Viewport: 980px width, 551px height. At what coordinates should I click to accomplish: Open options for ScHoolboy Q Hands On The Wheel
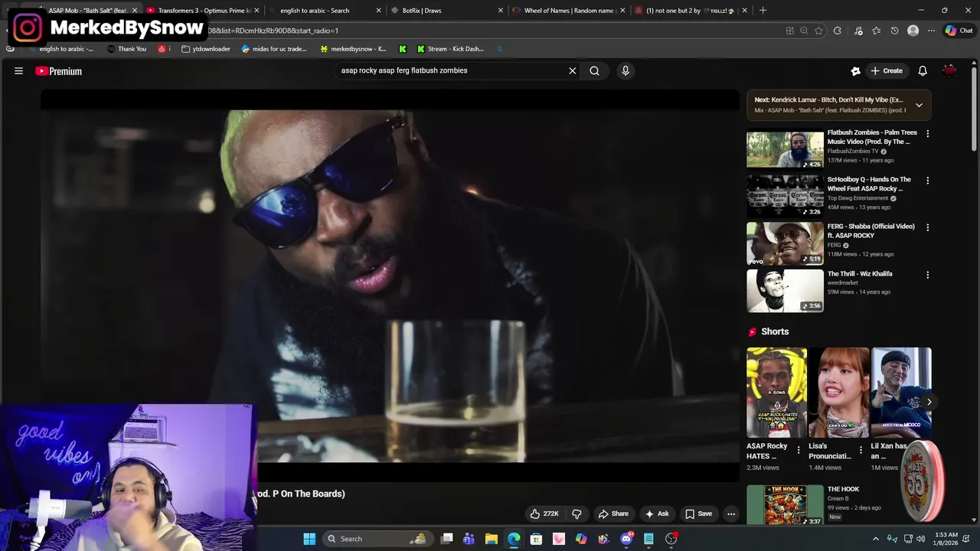point(927,181)
